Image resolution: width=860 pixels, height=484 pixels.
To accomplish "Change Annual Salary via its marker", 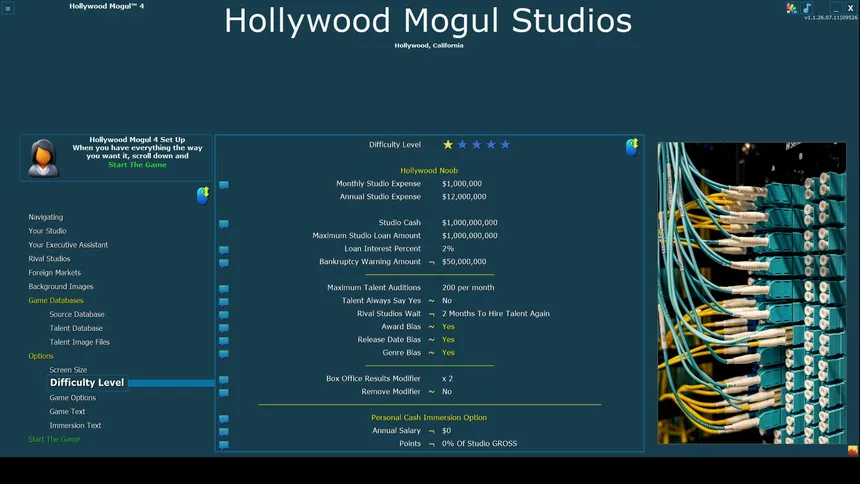I will pyautogui.click(x=432, y=431).
